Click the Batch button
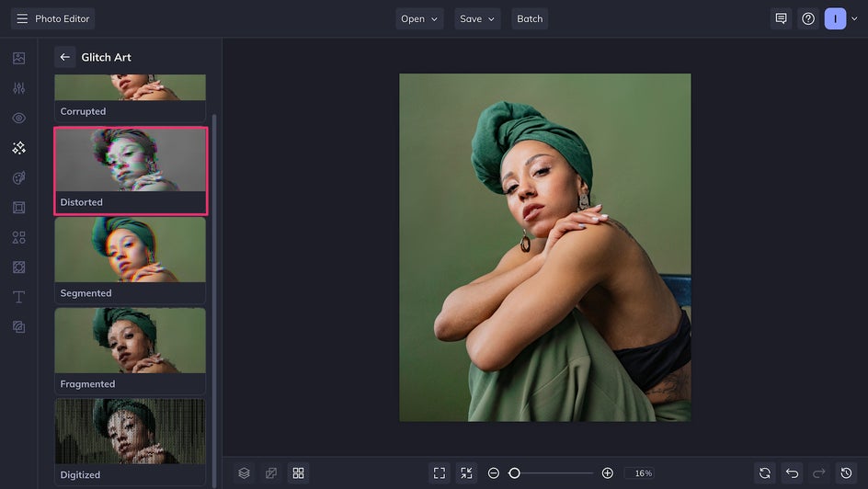Screen dimensions: 868x489 (530, 18)
